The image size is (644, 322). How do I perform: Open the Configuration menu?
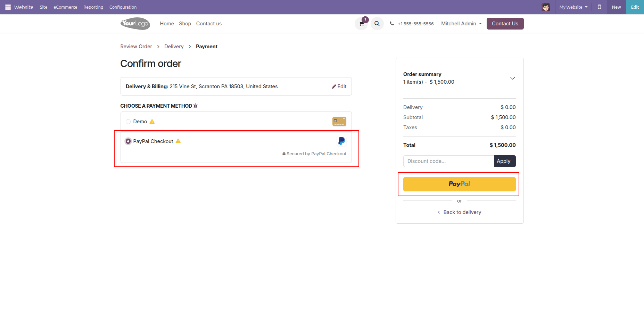click(x=123, y=7)
